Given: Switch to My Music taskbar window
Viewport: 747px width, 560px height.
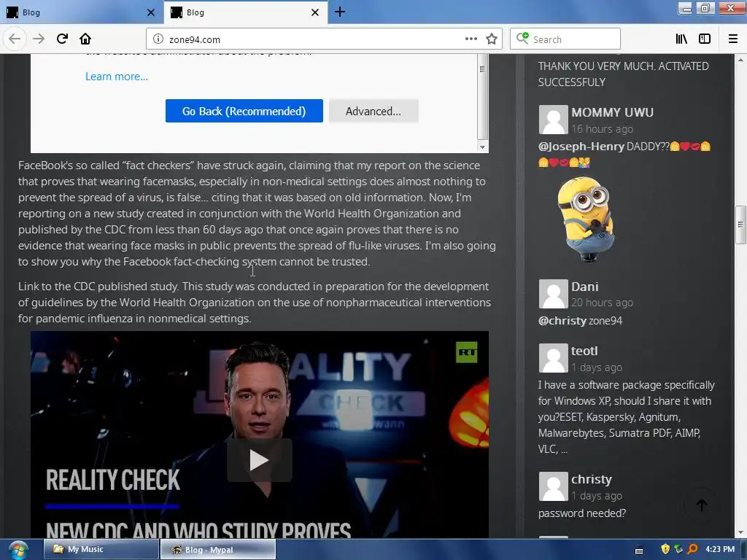Looking at the screenshot, I should click(x=101, y=549).
